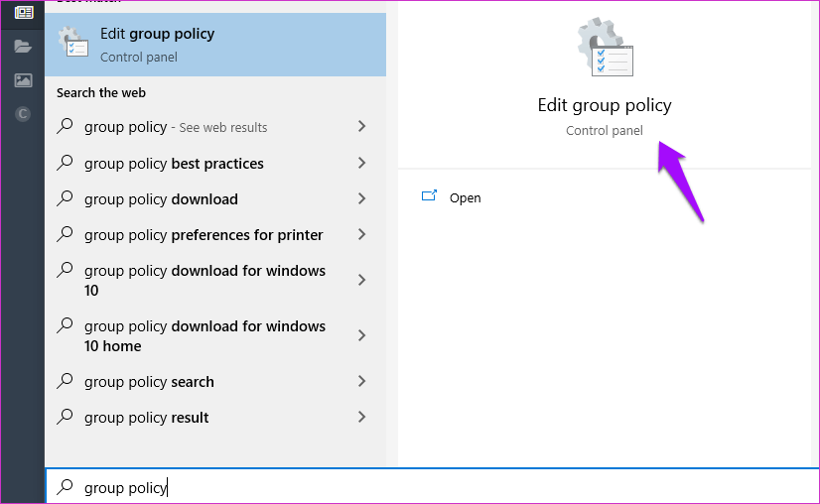820x504 pixels.
Task: Click the Photos image icon in the sidebar
Action: point(23,80)
